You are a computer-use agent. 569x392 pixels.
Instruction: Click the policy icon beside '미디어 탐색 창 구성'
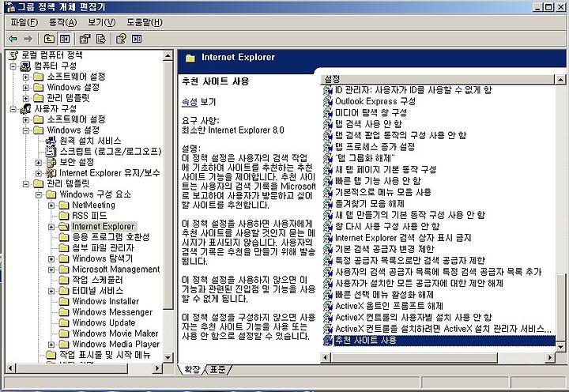pyautogui.click(x=328, y=113)
